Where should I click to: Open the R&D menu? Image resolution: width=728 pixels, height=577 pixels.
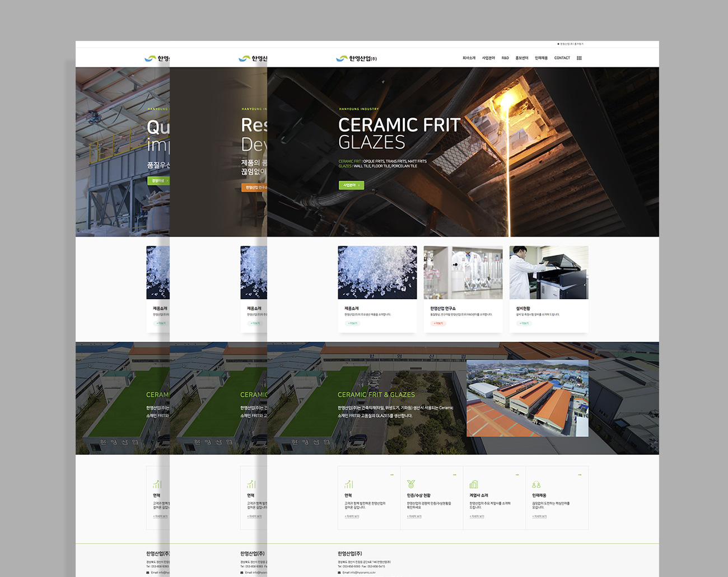[x=505, y=58]
